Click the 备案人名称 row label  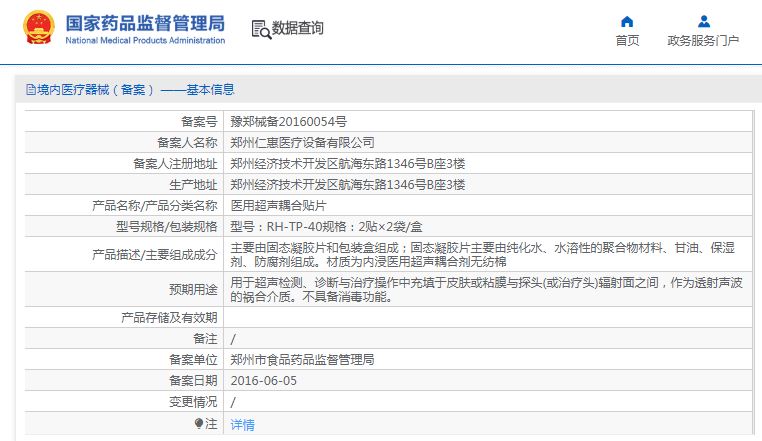(x=187, y=142)
